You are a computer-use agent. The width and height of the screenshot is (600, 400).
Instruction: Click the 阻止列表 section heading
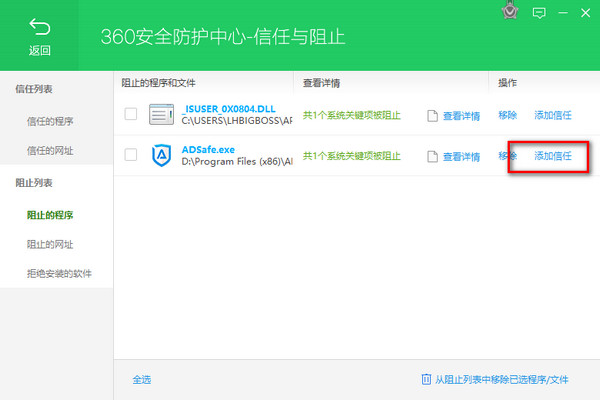coord(34,183)
